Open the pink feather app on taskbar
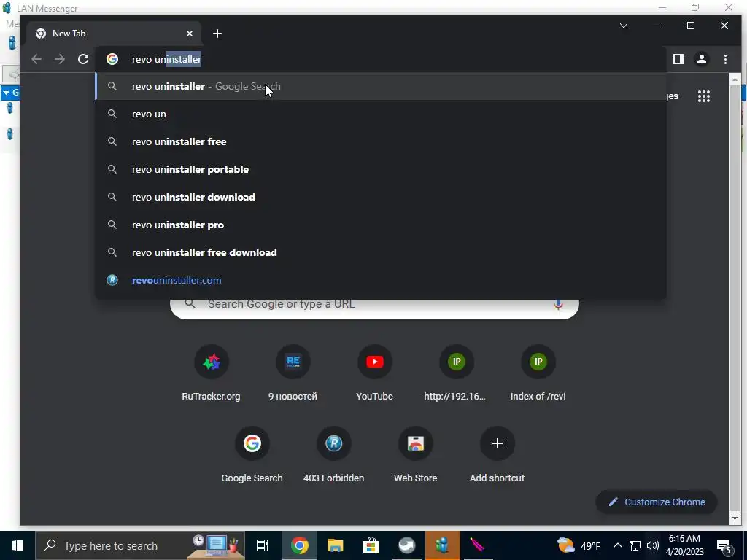Viewport: 747px width, 560px height. 478,545
